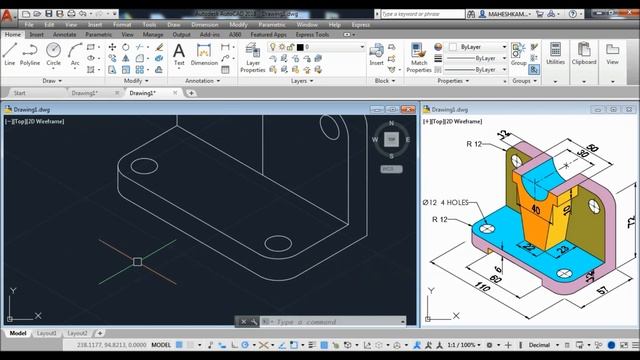Click the WCS button below the ViewCube

[391, 169]
